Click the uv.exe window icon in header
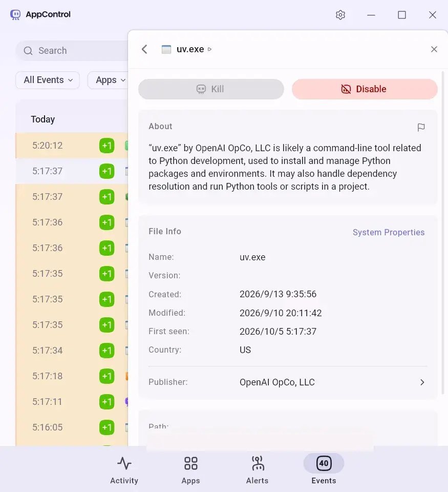 click(166, 49)
